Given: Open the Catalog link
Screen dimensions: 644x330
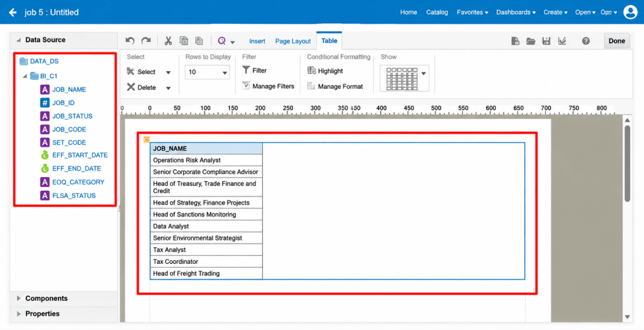Looking at the screenshot, I should click(437, 13).
